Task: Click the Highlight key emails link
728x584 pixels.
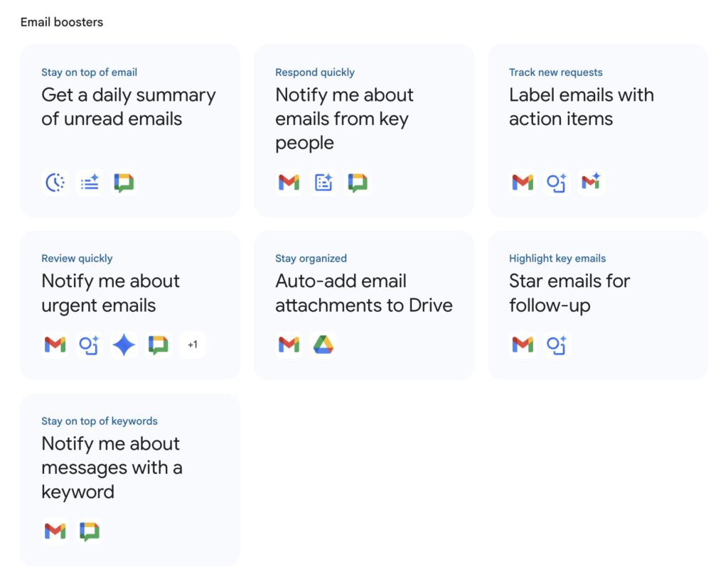Action: pos(557,258)
